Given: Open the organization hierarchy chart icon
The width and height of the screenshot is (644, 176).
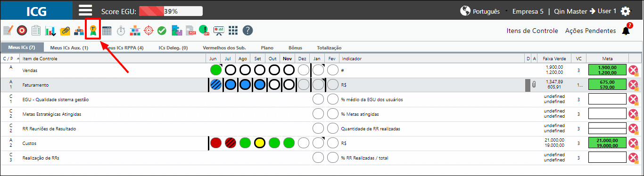Looking at the screenshot, I should (135, 31).
